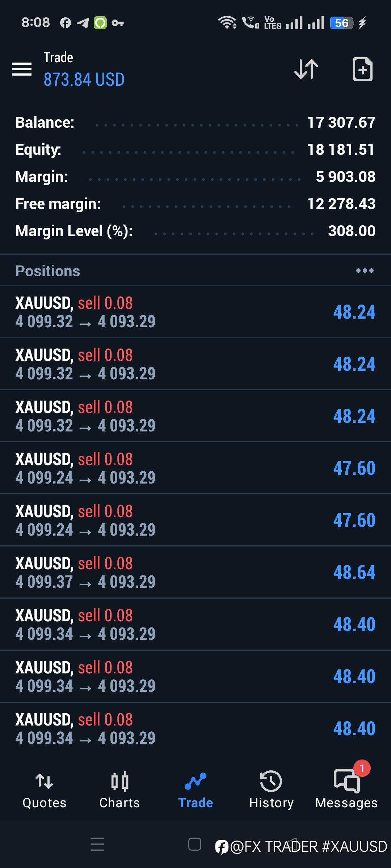Tap the 873.84 USD profit total
The width and height of the screenshot is (391, 868).
(x=84, y=80)
